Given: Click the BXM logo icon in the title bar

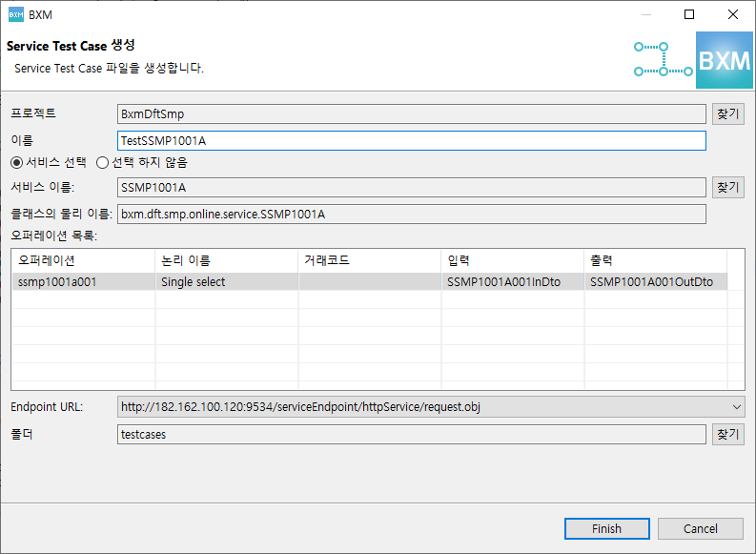Looking at the screenshot, I should [15, 14].
